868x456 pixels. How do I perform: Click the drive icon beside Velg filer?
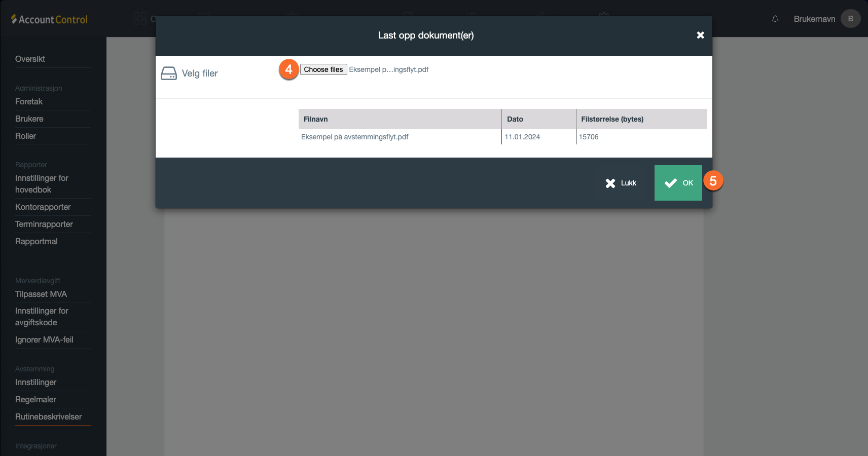coord(169,73)
